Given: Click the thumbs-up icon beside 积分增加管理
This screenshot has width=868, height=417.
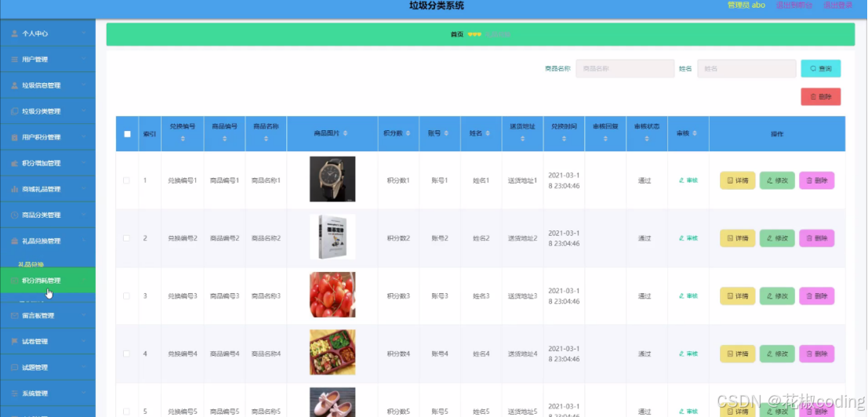Looking at the screenshot, I should pos(14,164).
